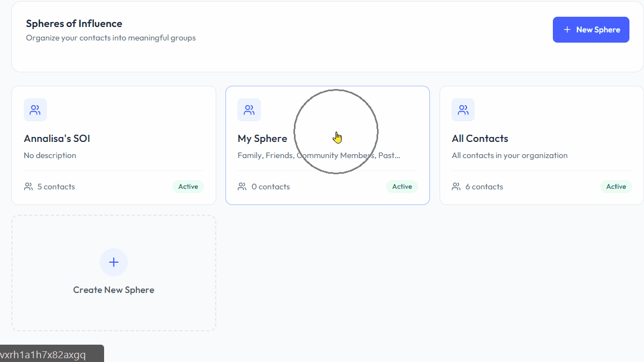Viewport: 644px width, 362px height.
Task: Click Active badge on My Sphere card
Action: click(402, 187)
